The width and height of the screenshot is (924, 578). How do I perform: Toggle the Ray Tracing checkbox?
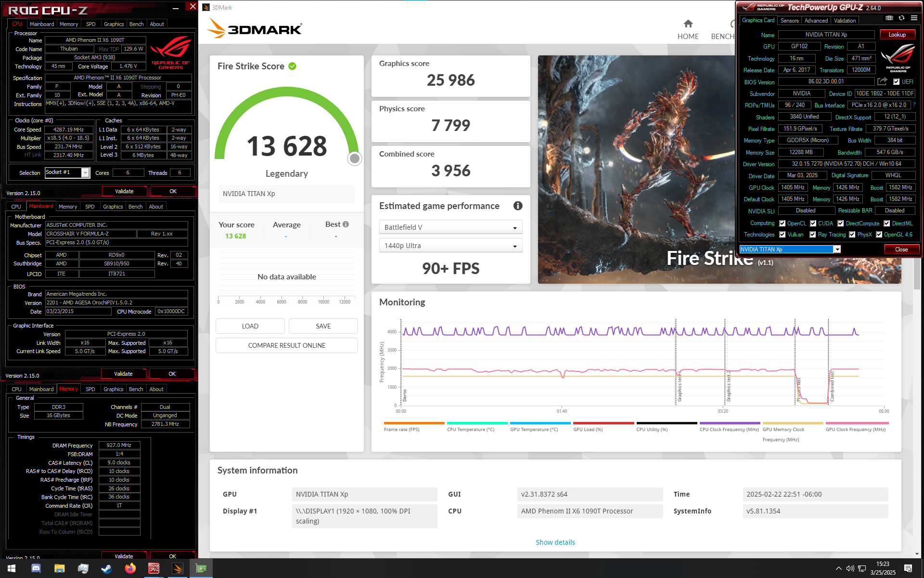(x=813, y=235)
